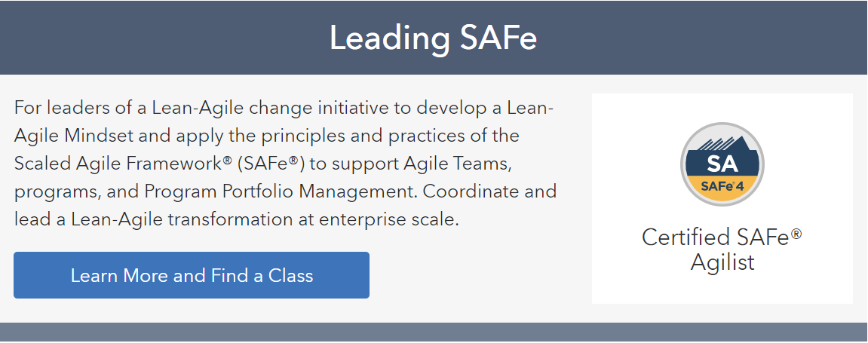This screenshot has width=868, height=343.
Task: Click the dark blue Leading SAFe header banner
Action: (434, 38)
